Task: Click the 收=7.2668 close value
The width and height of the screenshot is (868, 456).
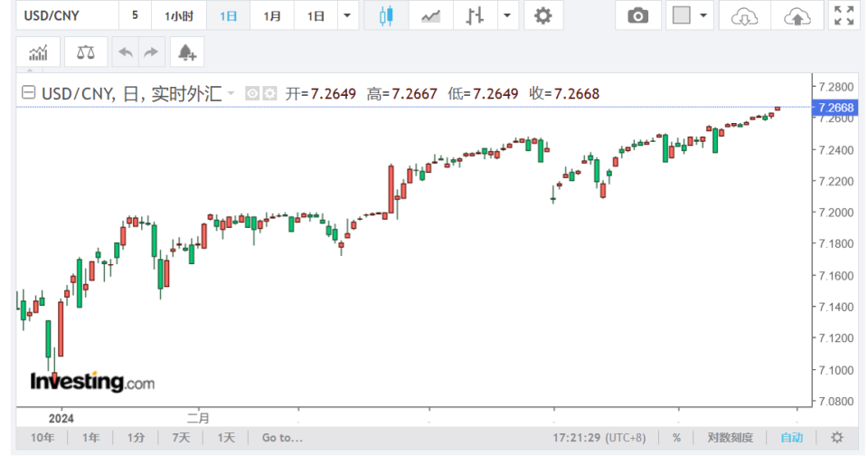Action: tap(564, 93)
